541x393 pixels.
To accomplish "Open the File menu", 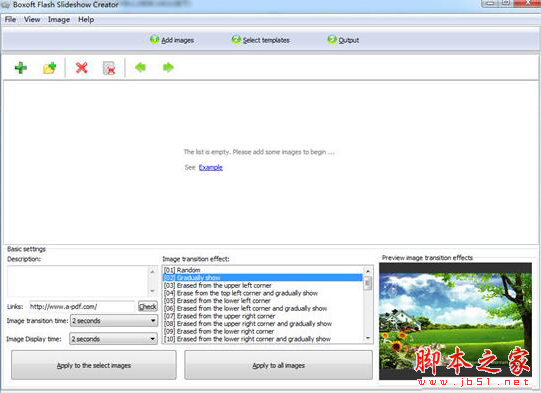I will (x=10, y=20).
